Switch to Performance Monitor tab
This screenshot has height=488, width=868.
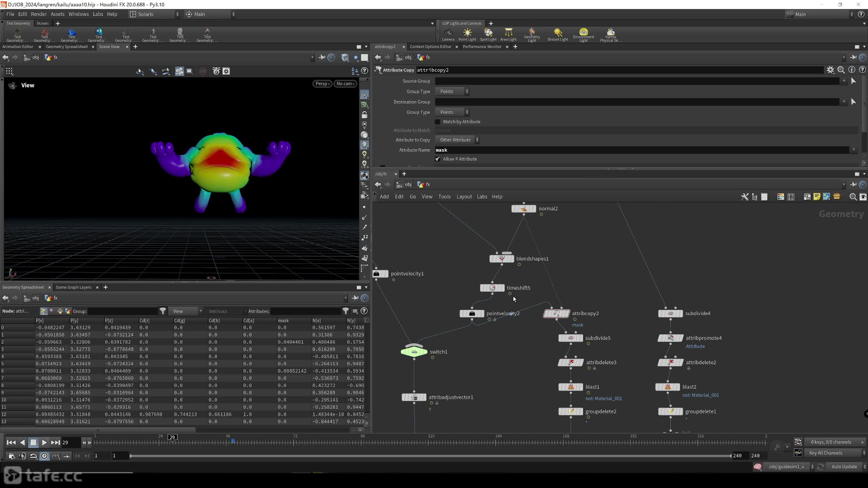pos(482,47)
